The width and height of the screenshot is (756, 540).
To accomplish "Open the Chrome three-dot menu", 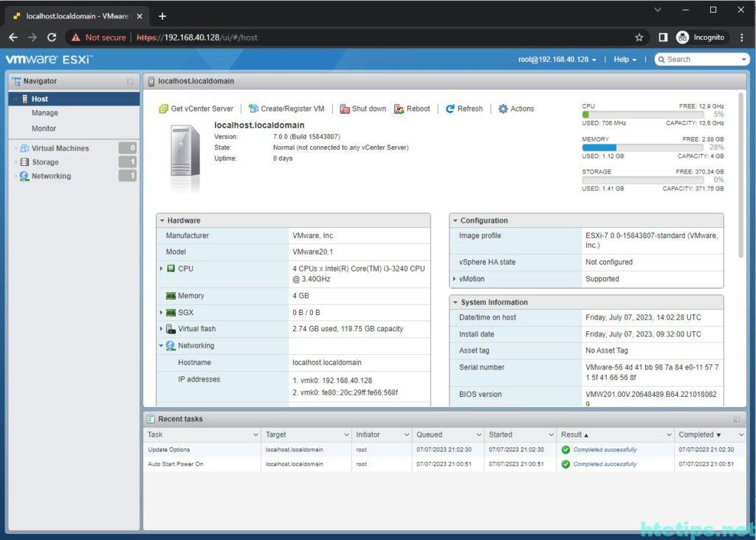I will [x=741, y=38].
